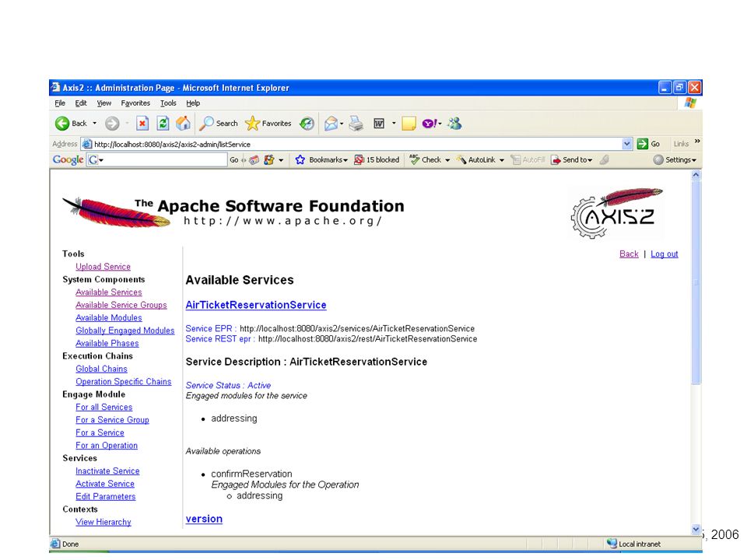Open Mail icon dropdown arrow
This screenshot has height=560, width=747.
[x=342, y=124]
